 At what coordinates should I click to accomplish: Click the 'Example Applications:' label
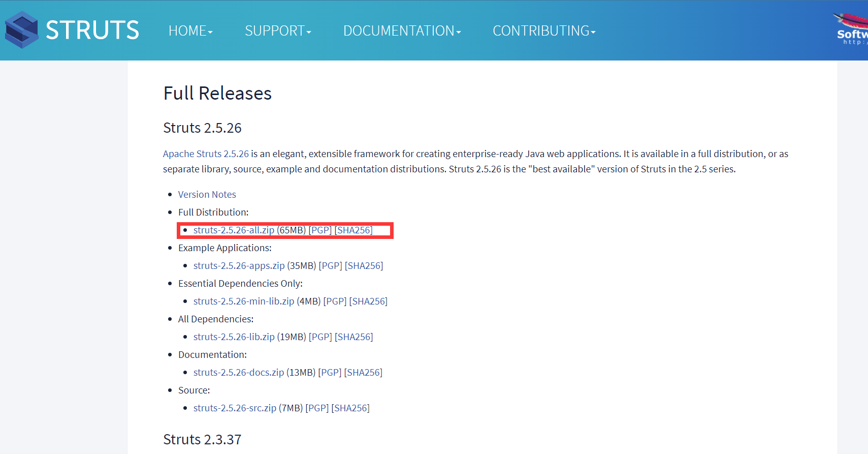pos(225,248)
